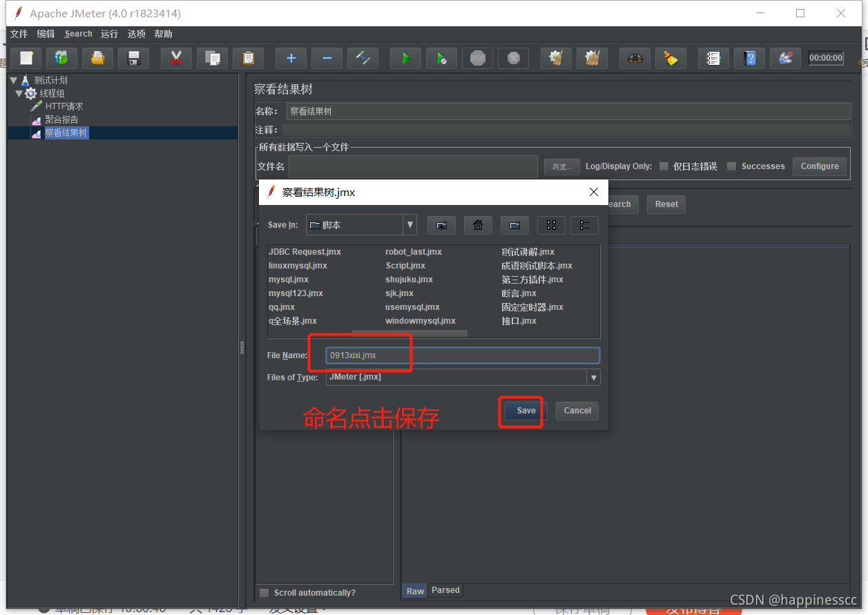This screenshot has width=868, height=615.
Task: Click the Collapse All minus icon
Action: [327, 58]
